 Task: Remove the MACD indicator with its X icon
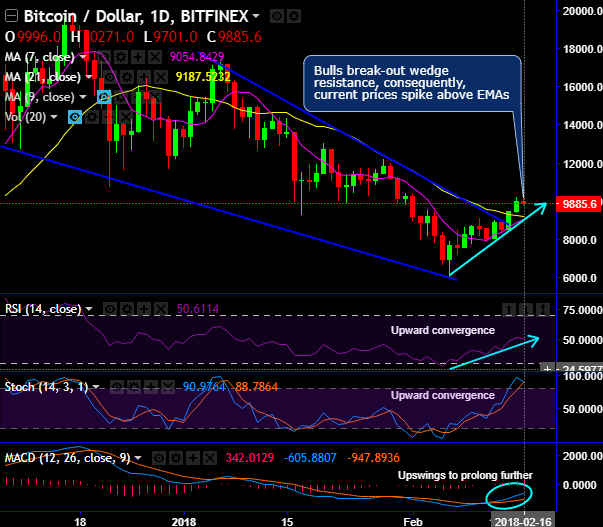[x=210, y=458]
